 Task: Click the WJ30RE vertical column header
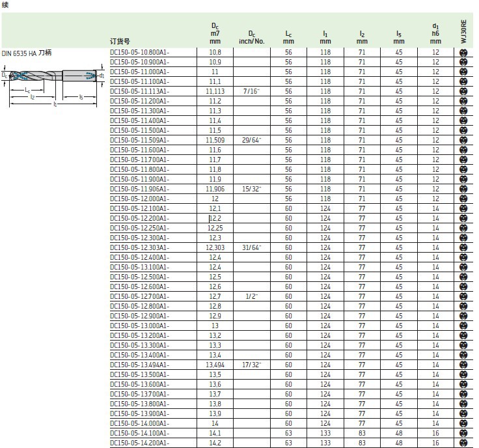tap(463, 31)
